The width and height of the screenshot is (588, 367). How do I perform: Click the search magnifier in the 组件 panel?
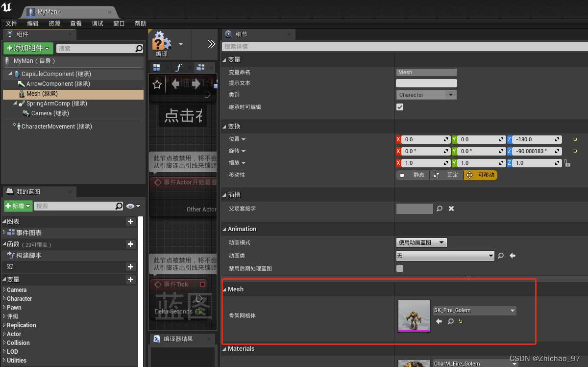click(139, 48)
